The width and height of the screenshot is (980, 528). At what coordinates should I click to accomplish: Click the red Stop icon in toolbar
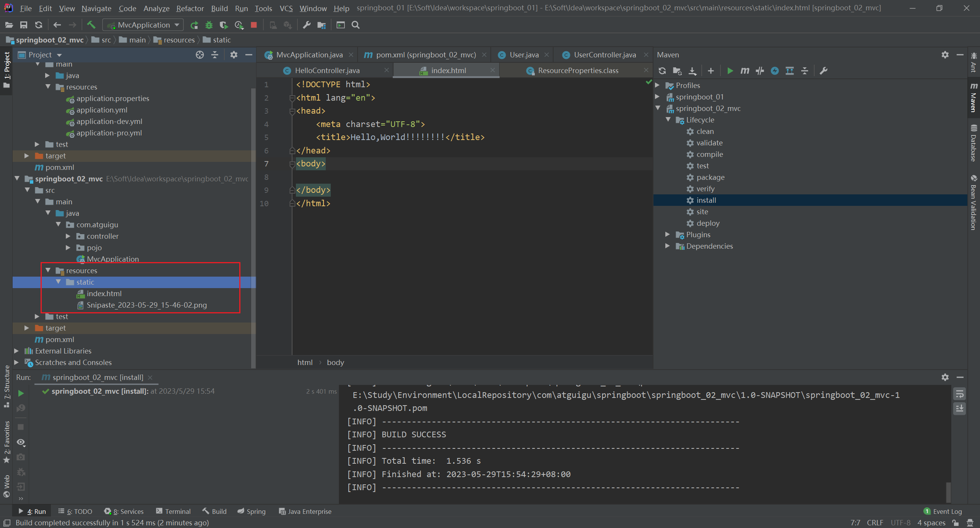click(253, 25)
